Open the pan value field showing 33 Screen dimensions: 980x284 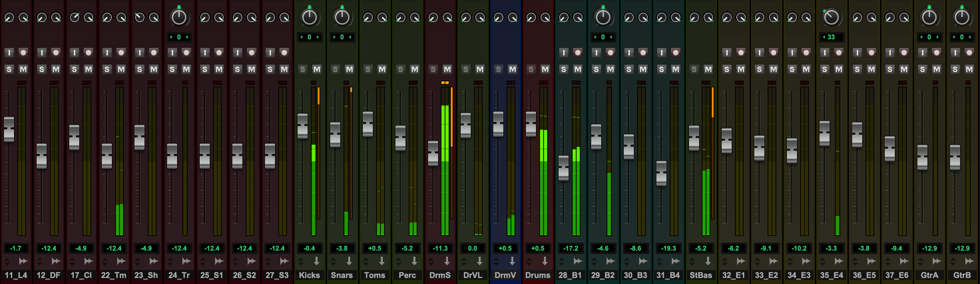[831, 37]
